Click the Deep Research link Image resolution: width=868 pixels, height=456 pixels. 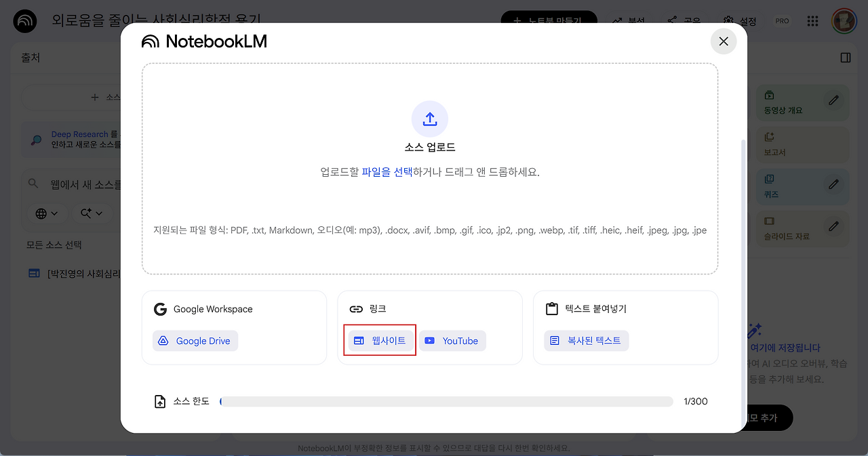pyautogui.click(x=79, y=134)
